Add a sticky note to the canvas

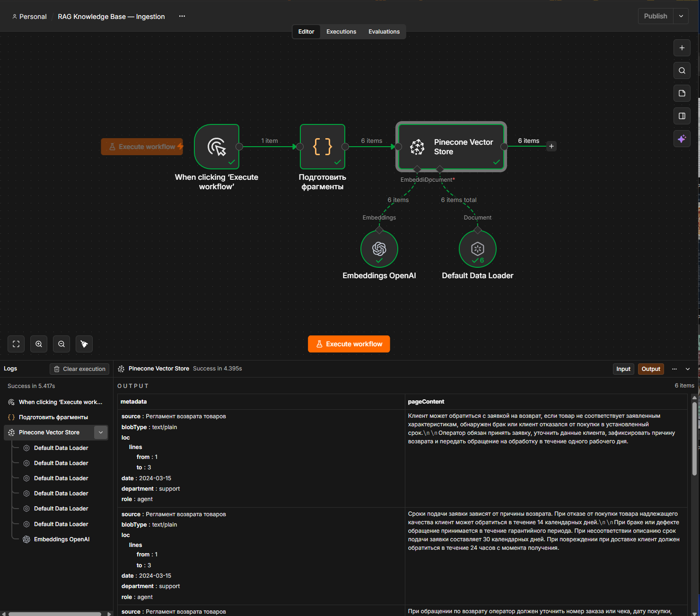(x=682, y=93)
